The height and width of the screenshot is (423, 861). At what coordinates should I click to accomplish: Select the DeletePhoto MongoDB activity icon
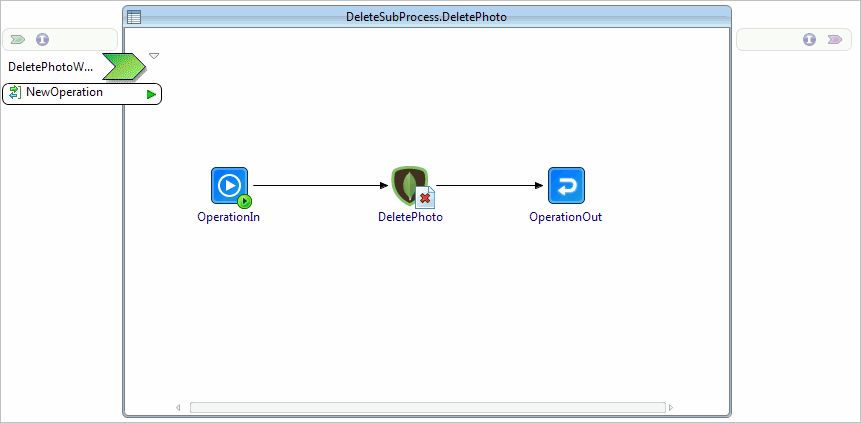pos(411,187)
